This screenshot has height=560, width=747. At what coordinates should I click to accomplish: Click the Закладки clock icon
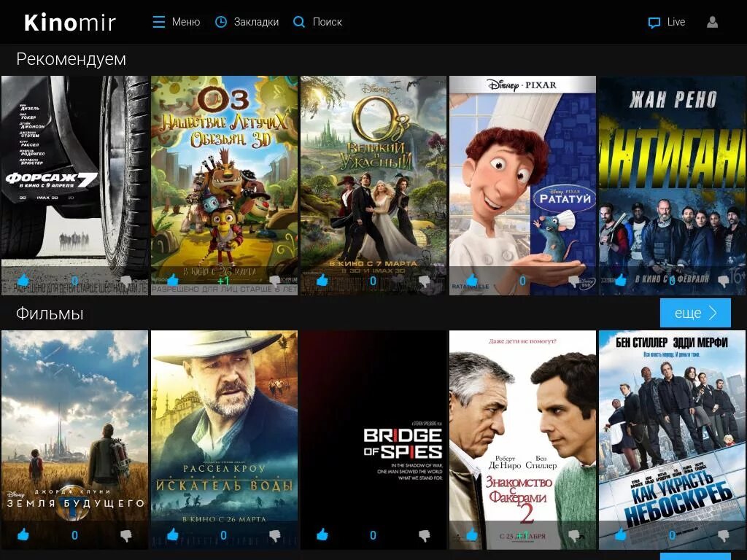221,22
